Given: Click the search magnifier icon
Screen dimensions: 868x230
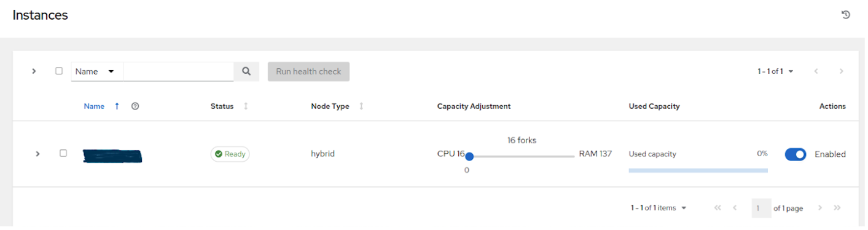Looking at the screenshot, I should click(246, 71).
